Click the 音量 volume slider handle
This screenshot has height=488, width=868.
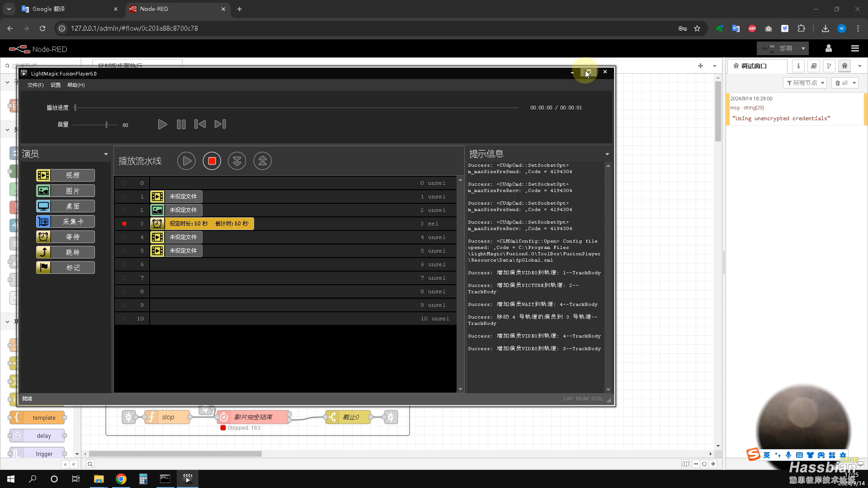[107, 125]
